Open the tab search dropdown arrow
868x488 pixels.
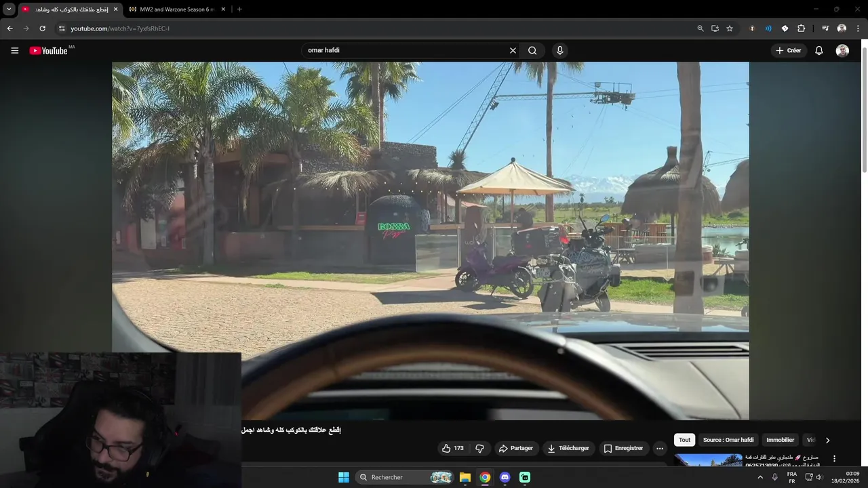(9, 9)
